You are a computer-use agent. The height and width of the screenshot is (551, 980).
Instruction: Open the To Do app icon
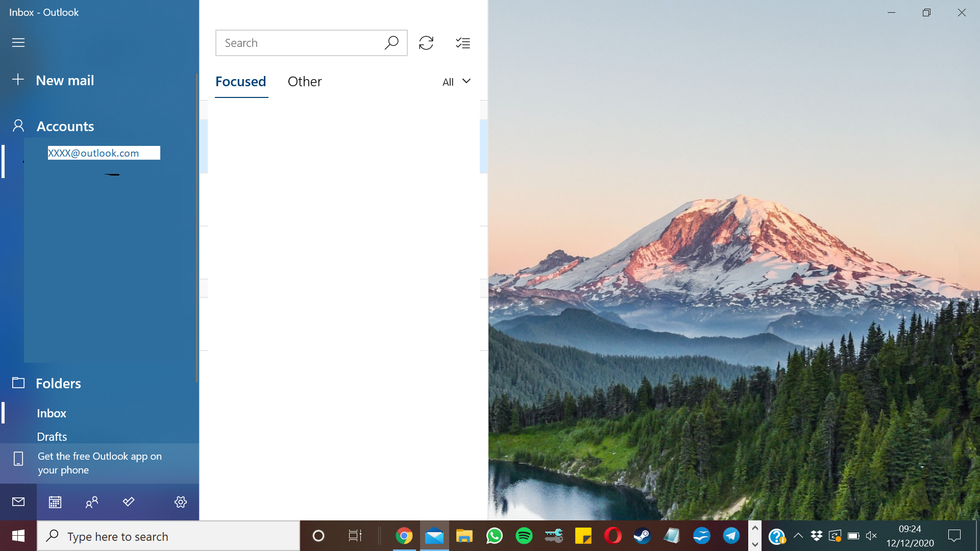pyautogui.click(x=128, y=502)
